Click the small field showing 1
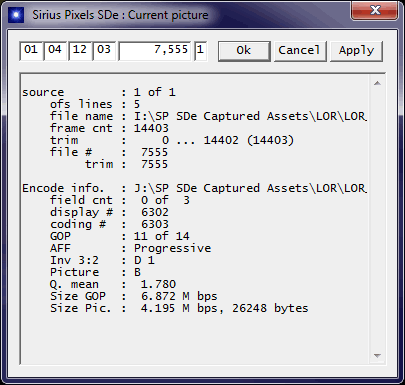This screenshot has height=385, width=405. point(201,51)
